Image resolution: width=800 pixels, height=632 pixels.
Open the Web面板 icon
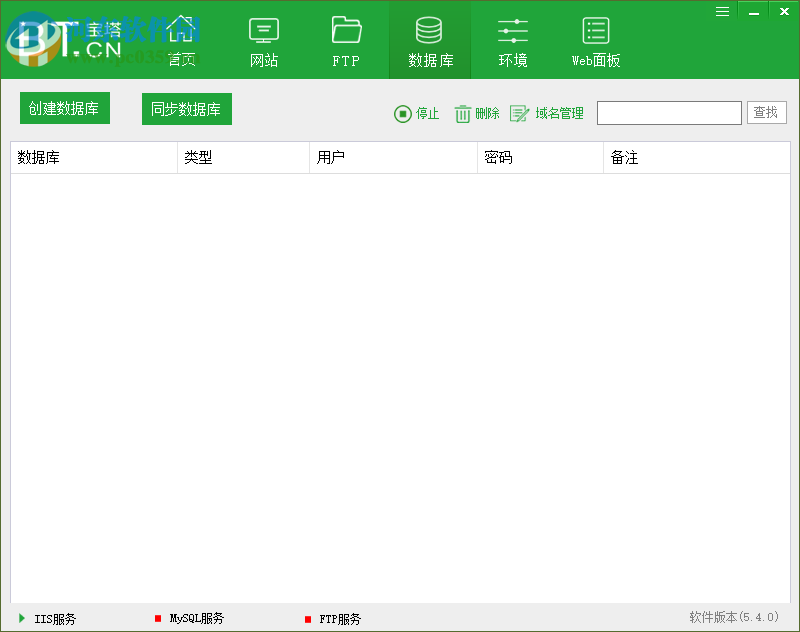point(595,40)
